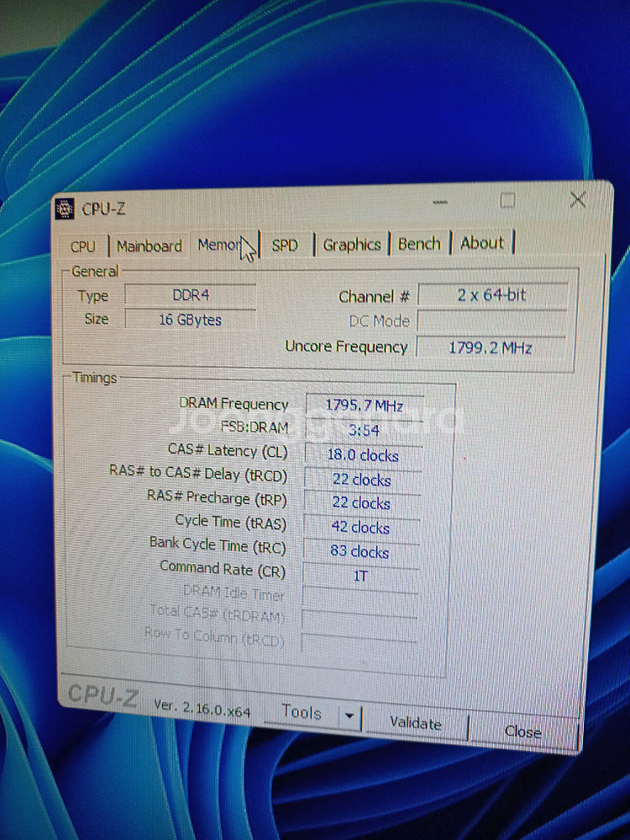Click the DDR4 memory Type field

tap(191, 296)
